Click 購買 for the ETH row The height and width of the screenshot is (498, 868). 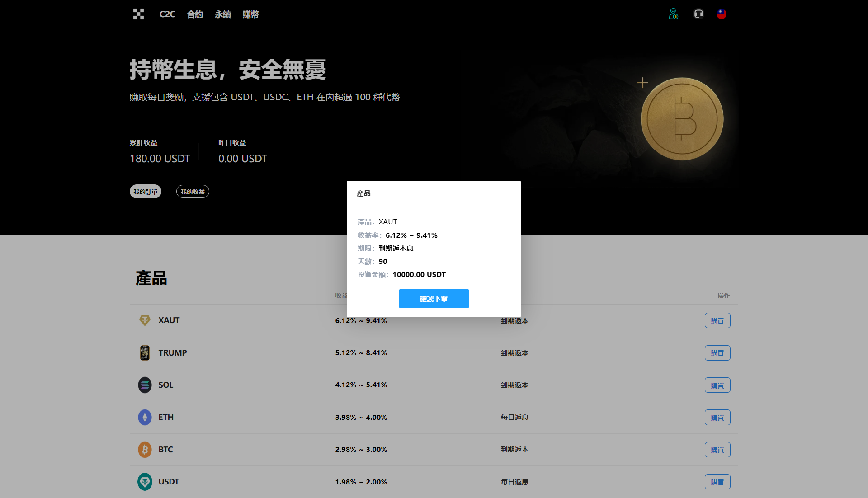click(717, 418)
